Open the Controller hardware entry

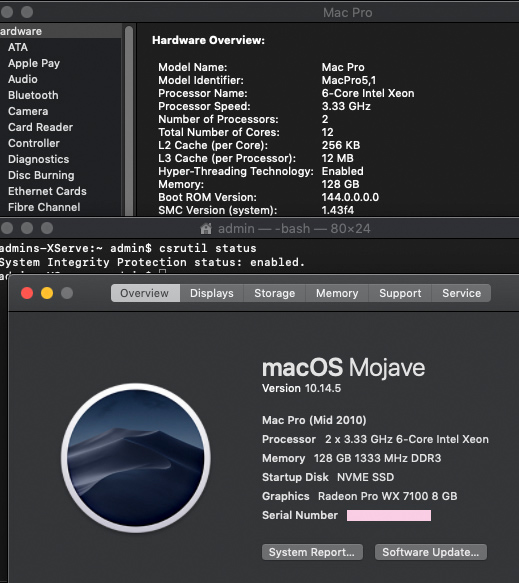(34, 143)
